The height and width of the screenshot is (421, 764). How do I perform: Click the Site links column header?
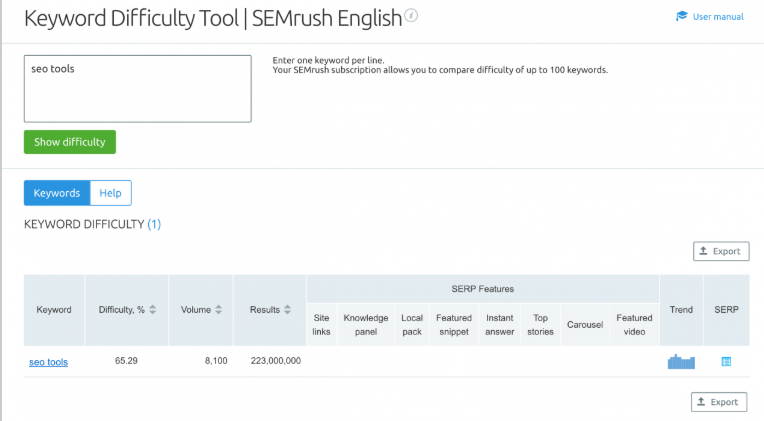point(322,325)
